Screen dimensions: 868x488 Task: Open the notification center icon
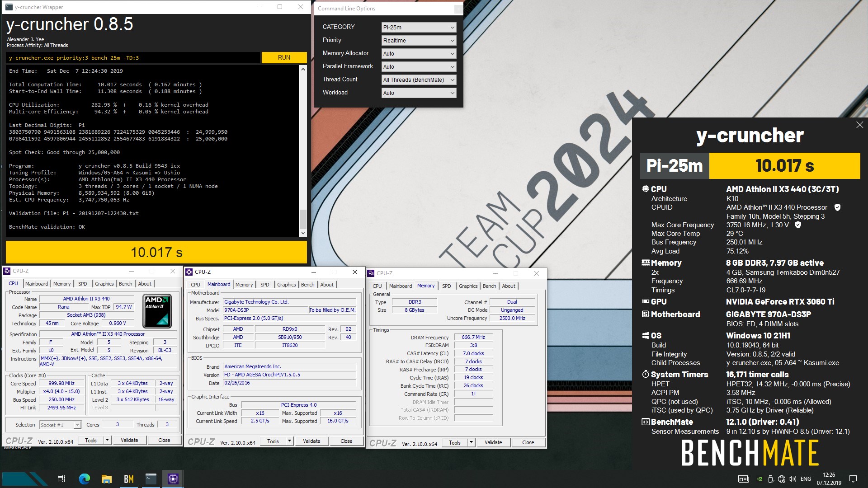pyautogui.click(x=853, y=479)
